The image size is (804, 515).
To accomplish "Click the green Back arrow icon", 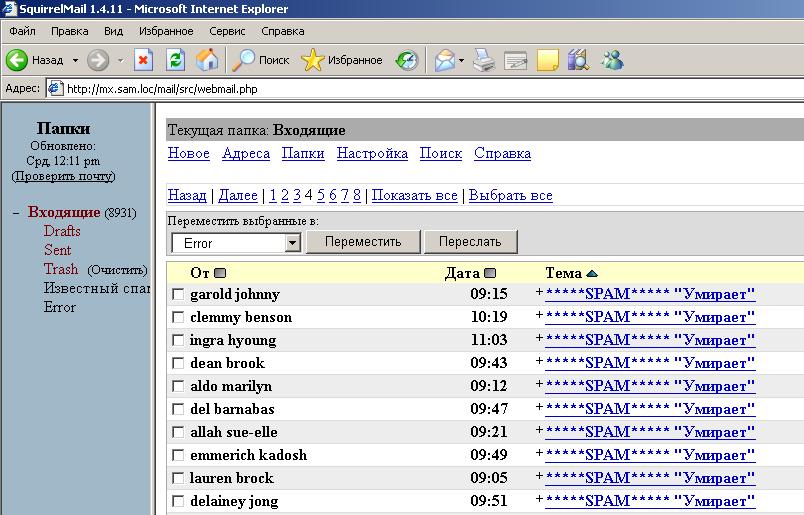I will pyautogui.click(x=16, y=61).
